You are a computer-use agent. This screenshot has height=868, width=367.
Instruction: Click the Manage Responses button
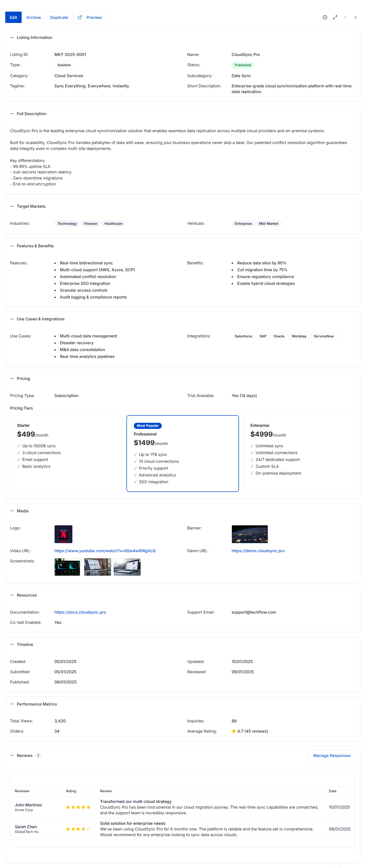[332, 755]
